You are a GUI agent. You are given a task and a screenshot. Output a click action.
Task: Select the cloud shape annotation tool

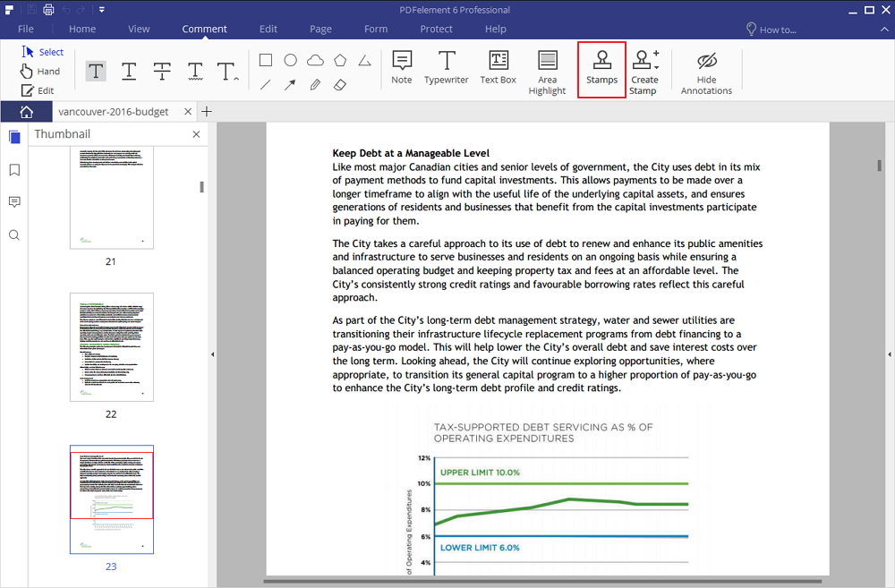click(314, 60)
